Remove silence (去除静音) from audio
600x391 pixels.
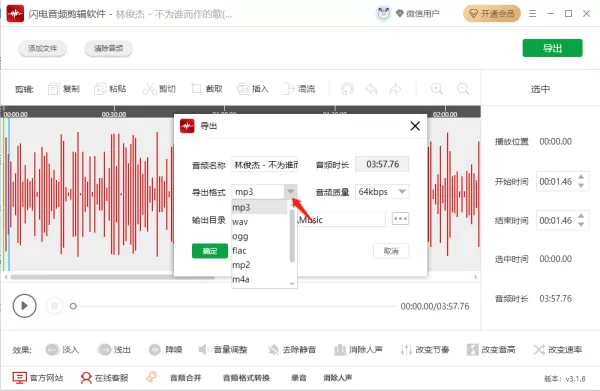point(292,350)
